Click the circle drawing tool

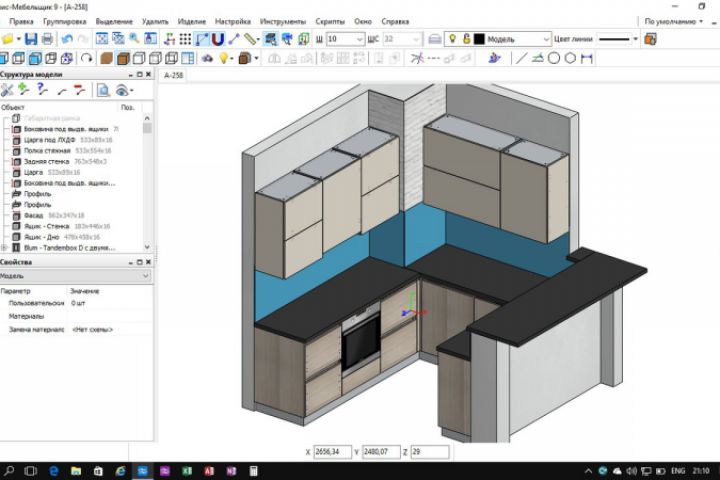554,58
